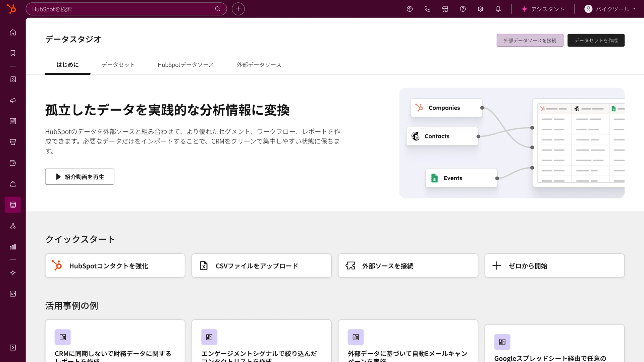This screenshot has width=644, height=362.
Task: Open the Reporting bar chart icon
Action: click(13, 247)
